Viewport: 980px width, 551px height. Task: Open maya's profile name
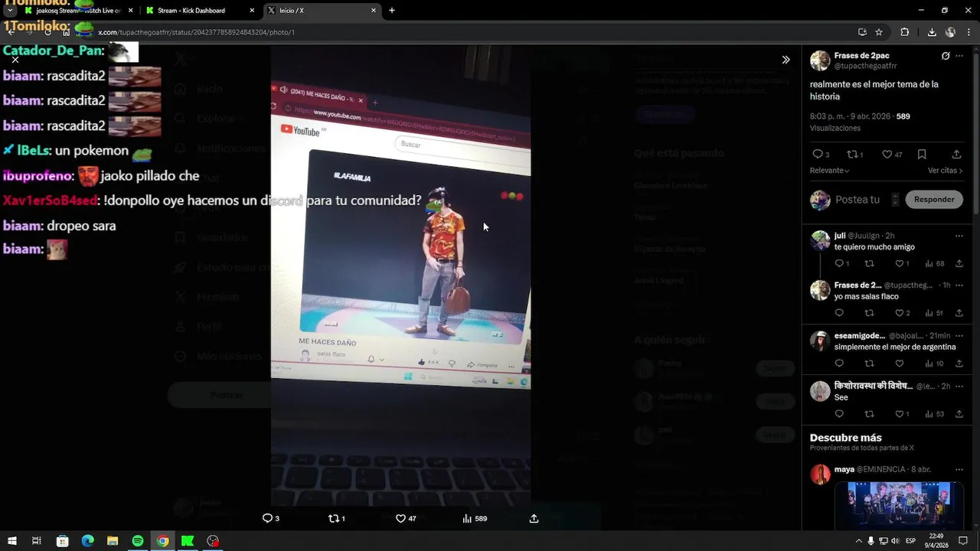(x=844, y=469)
